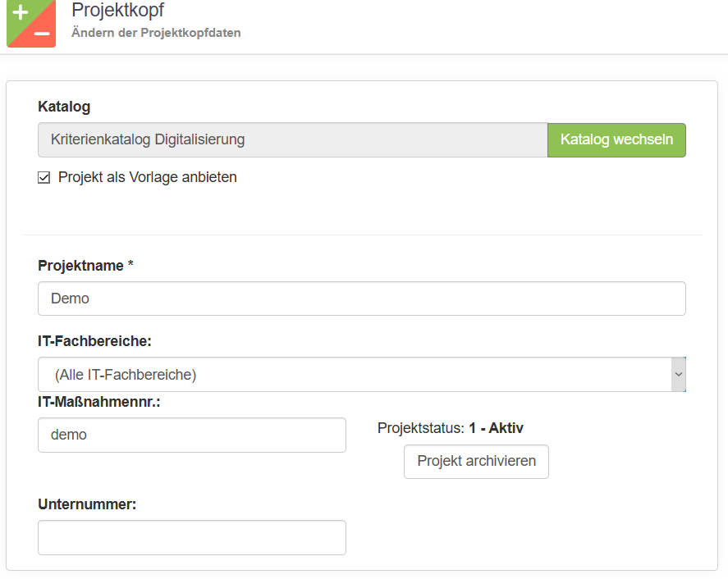Click the 'IT-Fachbereiche:' label
This screenshot has height=579, width=728.
(94, 340)
